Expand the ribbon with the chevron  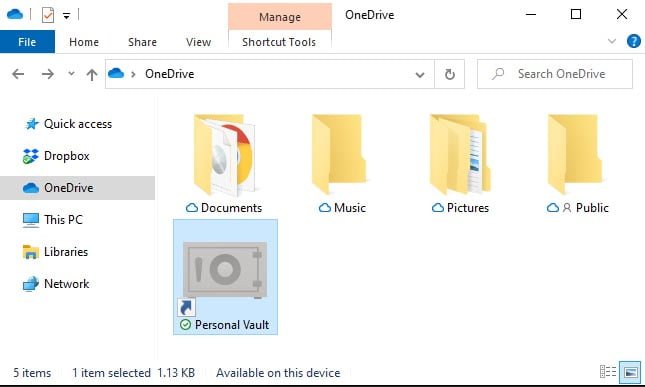(x=612, y=41)
